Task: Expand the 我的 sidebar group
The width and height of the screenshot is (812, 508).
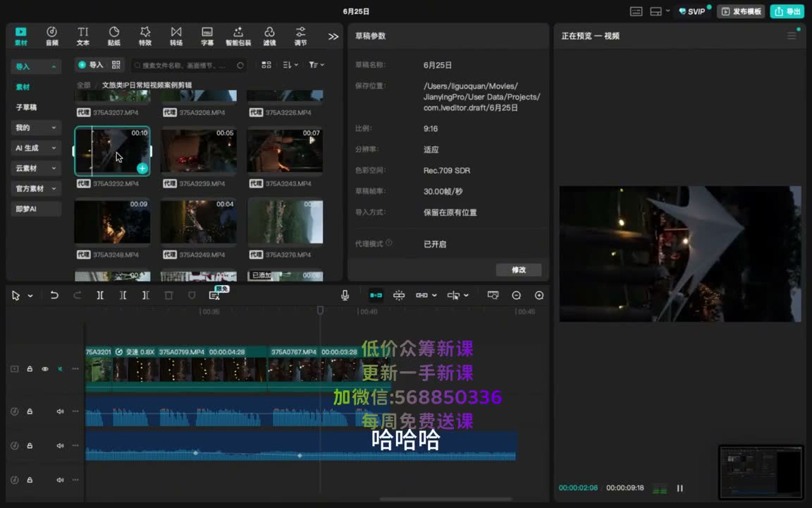Action: pos(36,128)
